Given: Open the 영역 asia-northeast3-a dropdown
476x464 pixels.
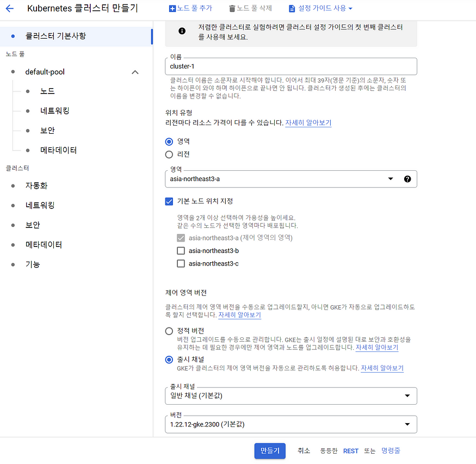Looking at the screenshot, I should (x=291, y=179).
